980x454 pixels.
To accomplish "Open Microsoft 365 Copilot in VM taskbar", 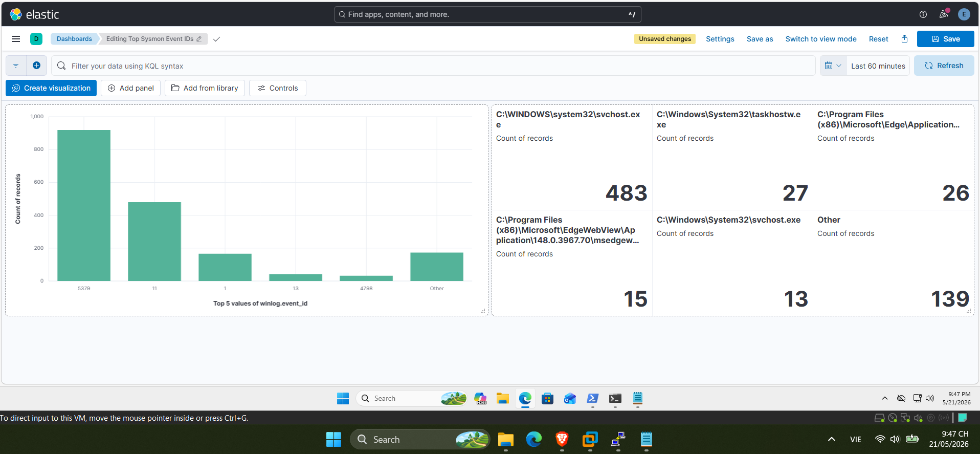I will (480, 398).
